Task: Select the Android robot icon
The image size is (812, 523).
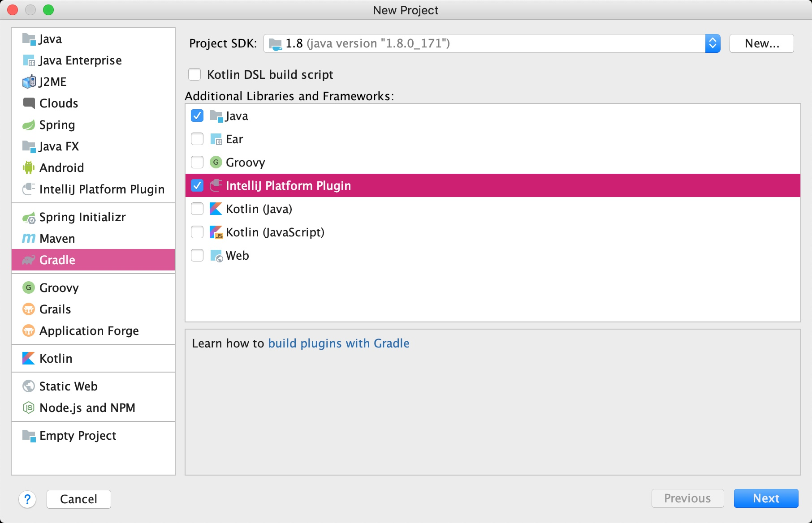Action: 29,168
